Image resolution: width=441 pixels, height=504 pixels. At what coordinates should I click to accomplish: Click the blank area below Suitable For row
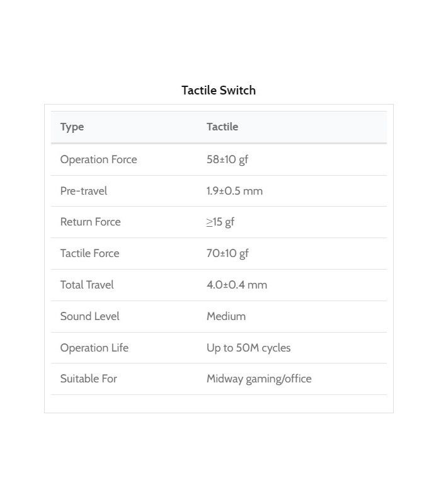(x=219, y=403)
